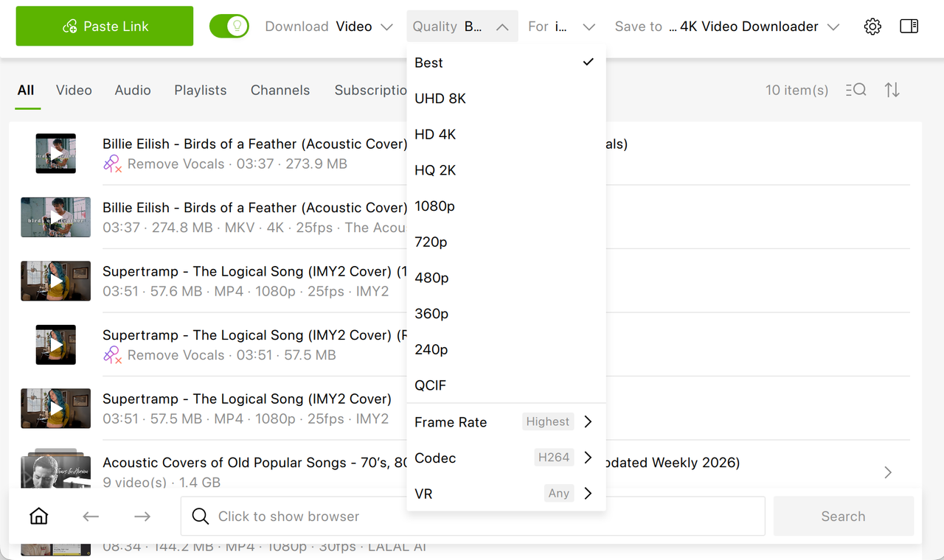Select UHD 8K quality
The image size is (944, 560).
(506, 99)
